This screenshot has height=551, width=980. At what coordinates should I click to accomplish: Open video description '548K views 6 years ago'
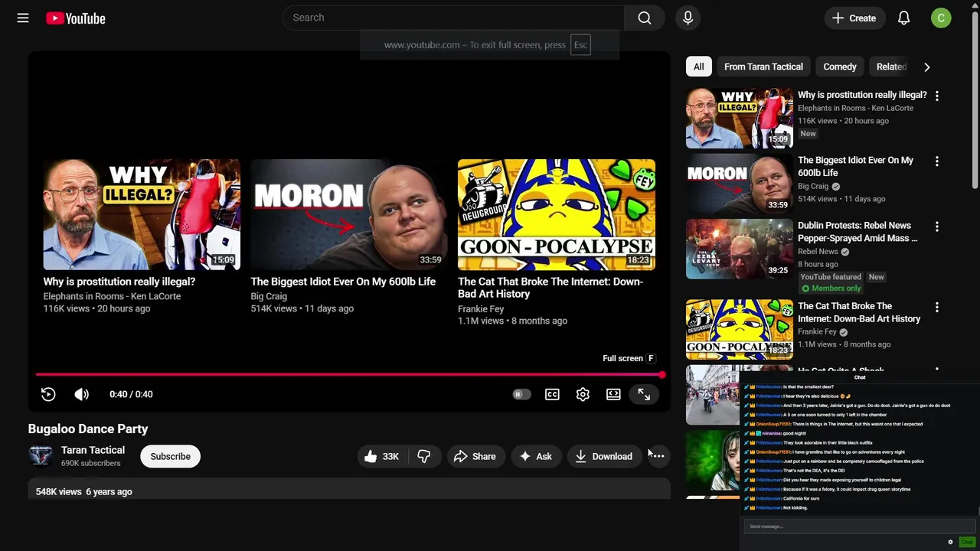click(x=83, y=491)
